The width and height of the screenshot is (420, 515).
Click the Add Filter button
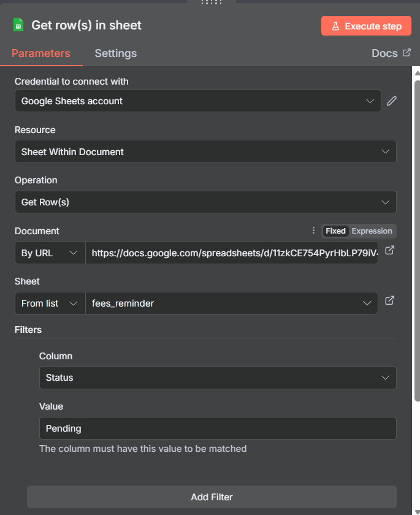pos(212,497)
